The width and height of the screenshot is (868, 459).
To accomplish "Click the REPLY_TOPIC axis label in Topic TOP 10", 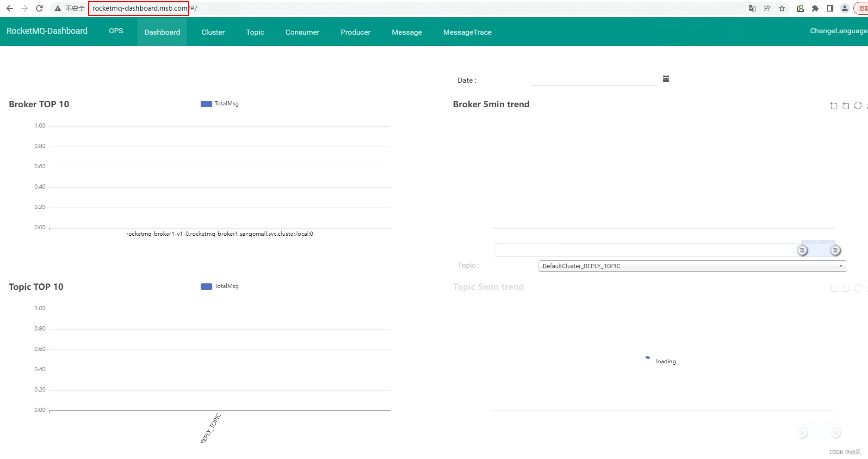I will pos(211,428).
